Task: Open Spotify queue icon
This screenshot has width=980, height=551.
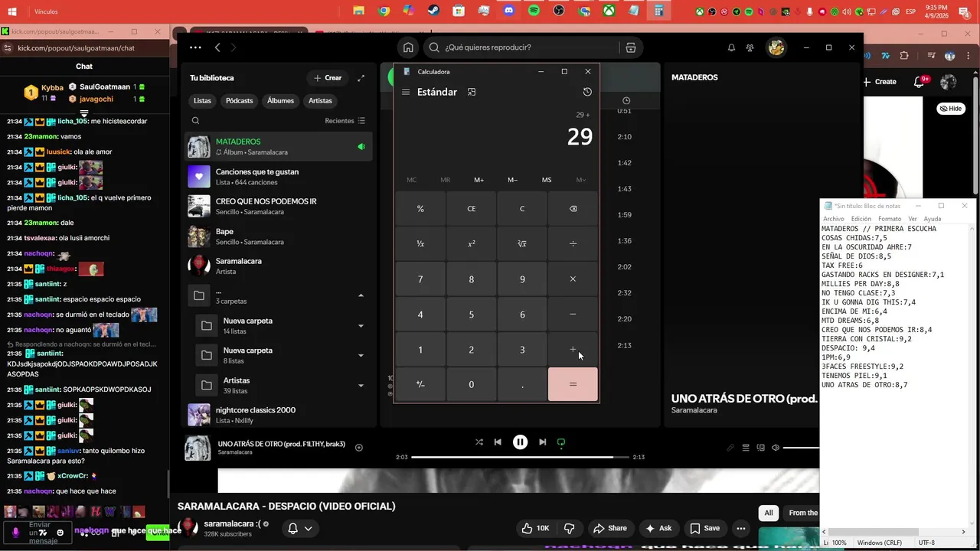Action: pyautogui.click(x=746, y=448)
